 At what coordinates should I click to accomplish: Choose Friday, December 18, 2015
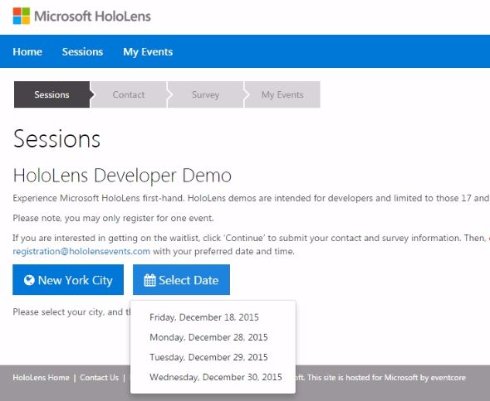204,317
